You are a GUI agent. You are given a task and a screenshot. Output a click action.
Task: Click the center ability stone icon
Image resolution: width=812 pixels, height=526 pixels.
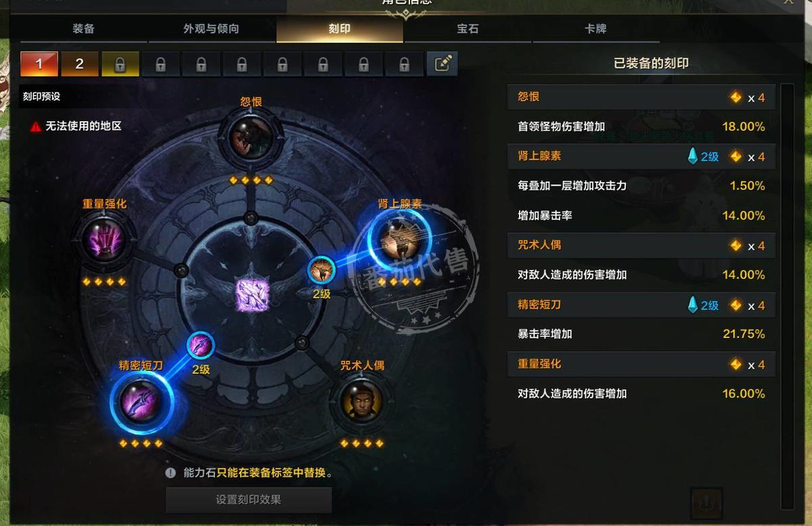[x=252, y=295]
